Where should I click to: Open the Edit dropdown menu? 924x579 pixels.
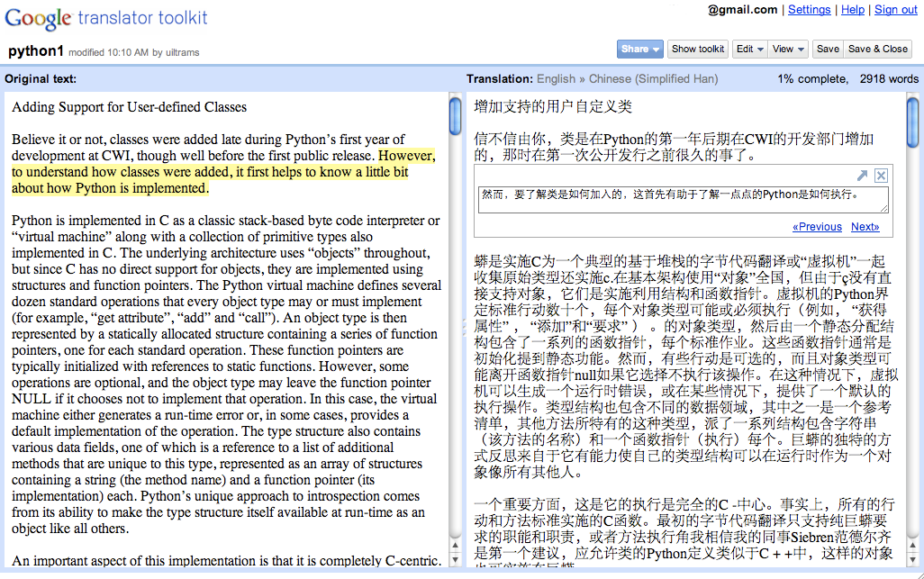pos(749,49)
